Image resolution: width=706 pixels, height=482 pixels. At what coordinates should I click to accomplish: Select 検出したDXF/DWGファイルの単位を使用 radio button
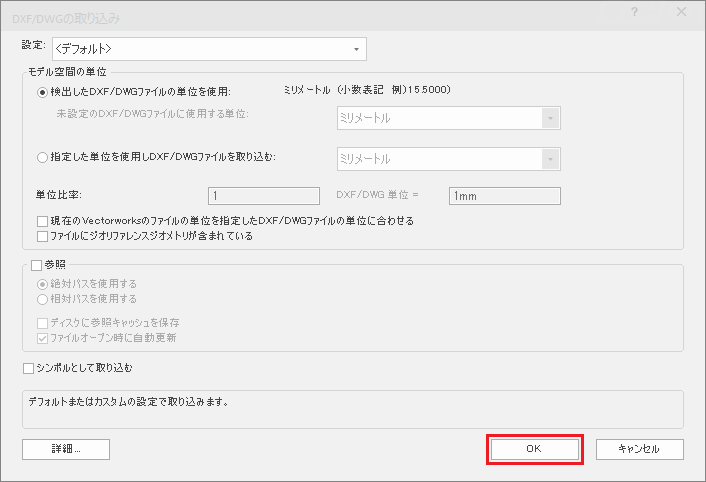pos(42,92)
